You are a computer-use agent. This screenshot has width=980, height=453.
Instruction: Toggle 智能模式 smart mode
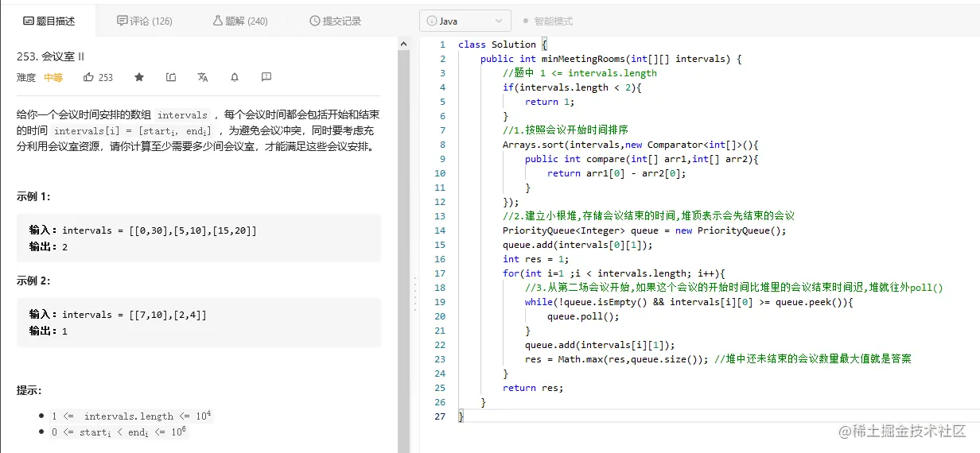point(547,21)
